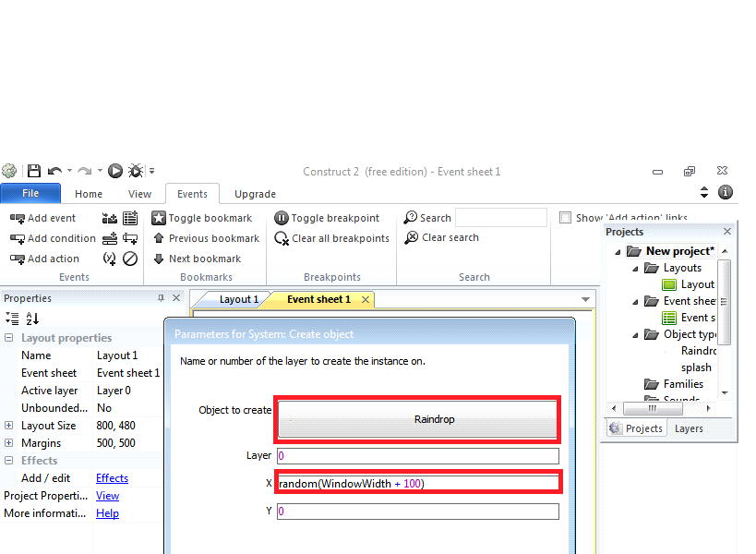Enable Show 'Add action' links checkbox
756x554 pixels.
click(x=565, y=218)
